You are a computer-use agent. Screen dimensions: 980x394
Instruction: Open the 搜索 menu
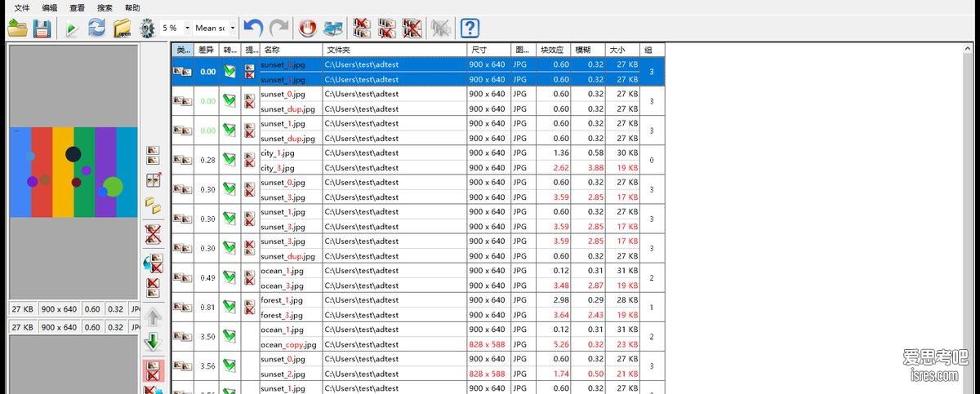[105, 7]
